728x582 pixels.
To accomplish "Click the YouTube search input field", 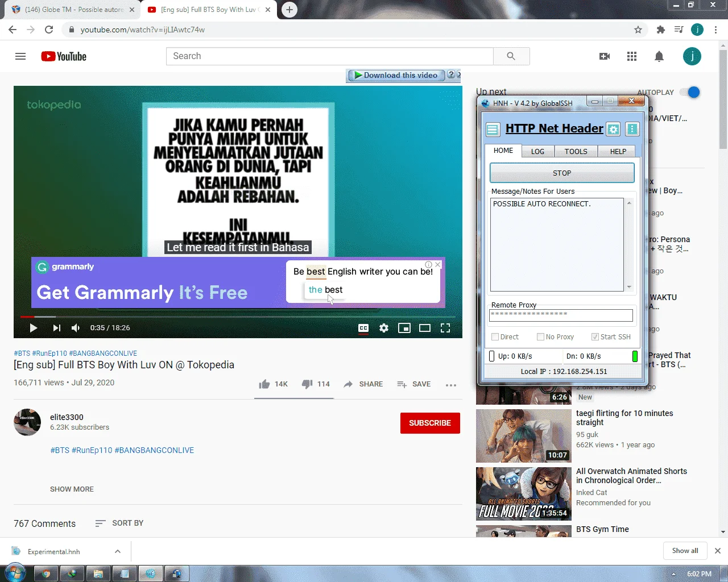I will coord(330,56).
